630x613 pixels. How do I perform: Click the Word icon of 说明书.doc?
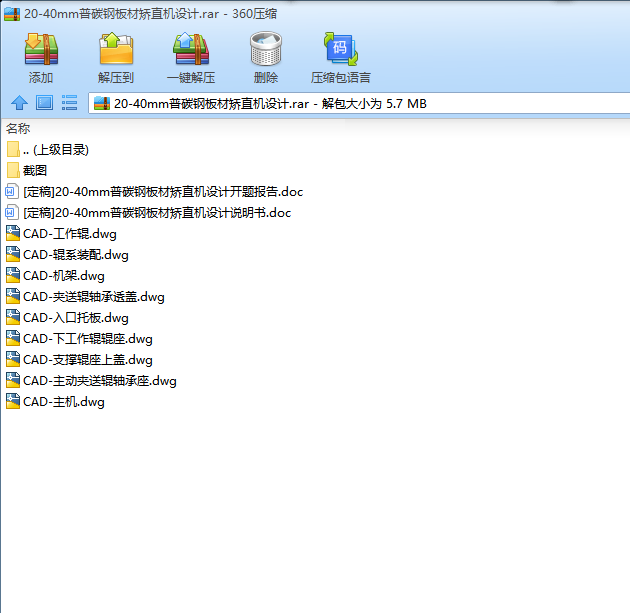click(12, 213)
